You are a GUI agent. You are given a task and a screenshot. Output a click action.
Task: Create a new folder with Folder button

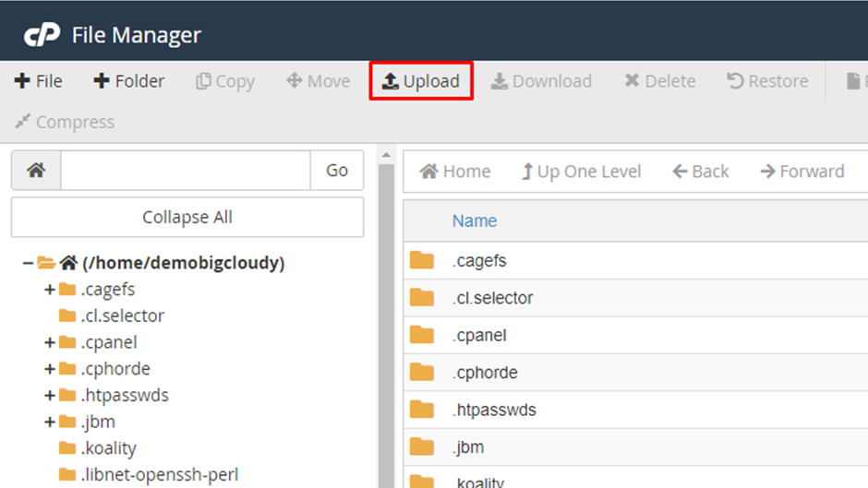coord(128,81)
